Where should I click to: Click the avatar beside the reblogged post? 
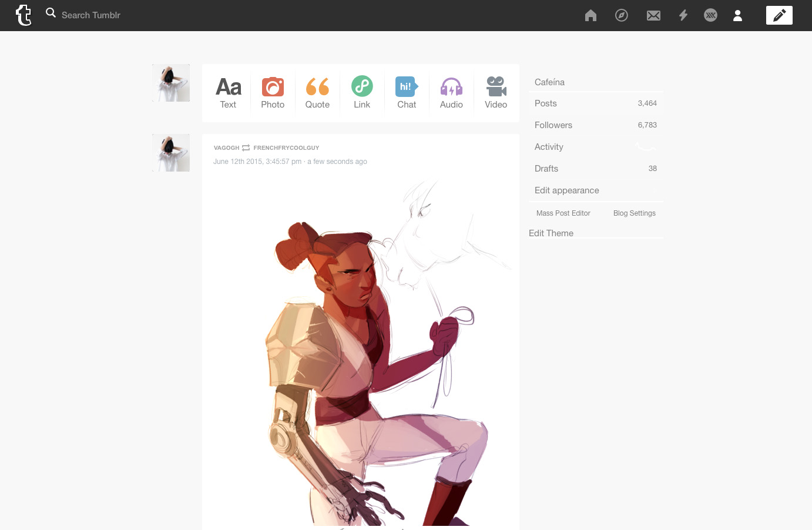171,153
